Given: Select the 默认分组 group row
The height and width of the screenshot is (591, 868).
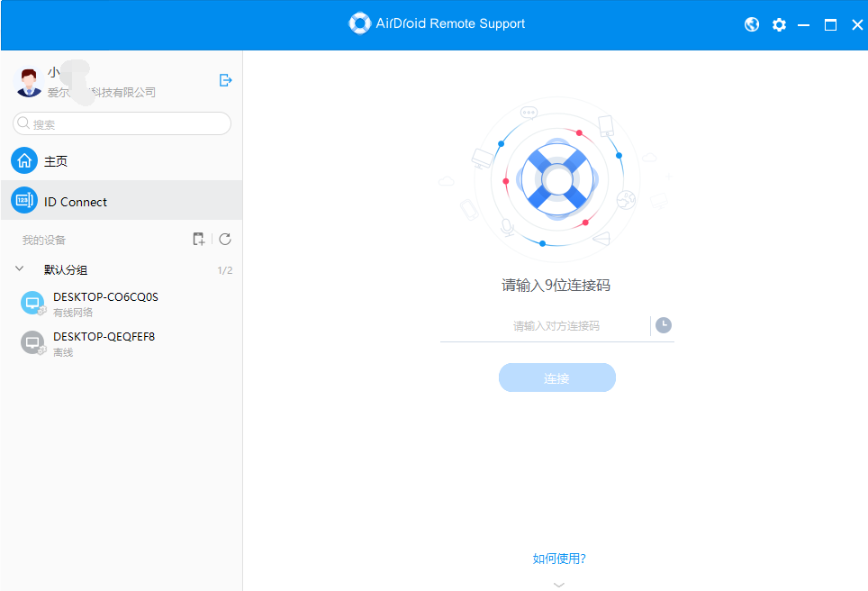Looking at the screenshot, I should [x=122, y=269].
